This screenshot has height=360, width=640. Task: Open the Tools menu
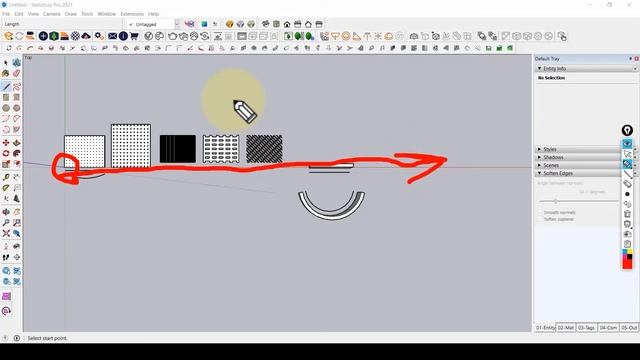coord(87,14)
